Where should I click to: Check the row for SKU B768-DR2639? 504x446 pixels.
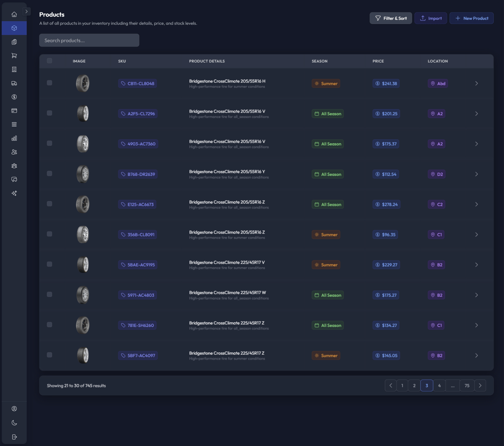[x=49, y=174]
